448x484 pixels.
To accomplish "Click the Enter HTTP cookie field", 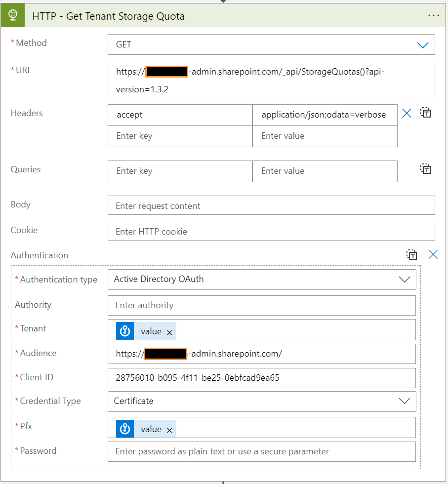I will click(271, 230).
